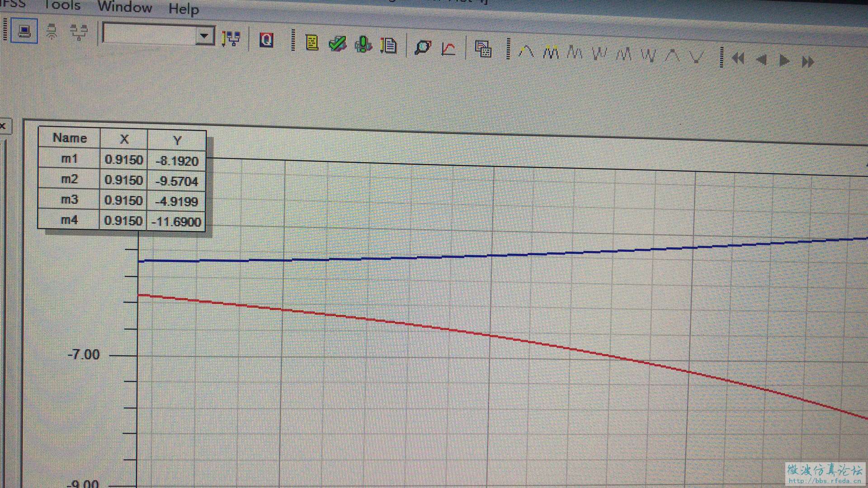Select marker m3 name cell
The image size is (868, 488).
pyautogui.click(x=69, y=199)
